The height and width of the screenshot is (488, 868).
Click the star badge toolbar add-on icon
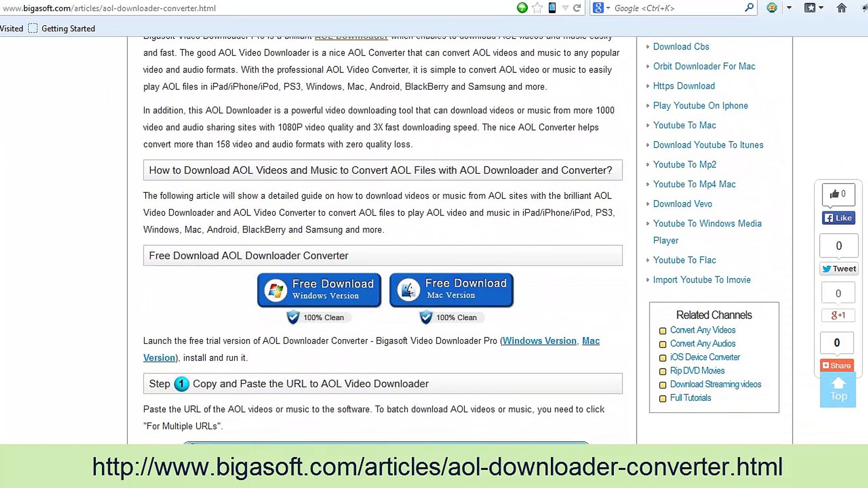tap(772, 8)
